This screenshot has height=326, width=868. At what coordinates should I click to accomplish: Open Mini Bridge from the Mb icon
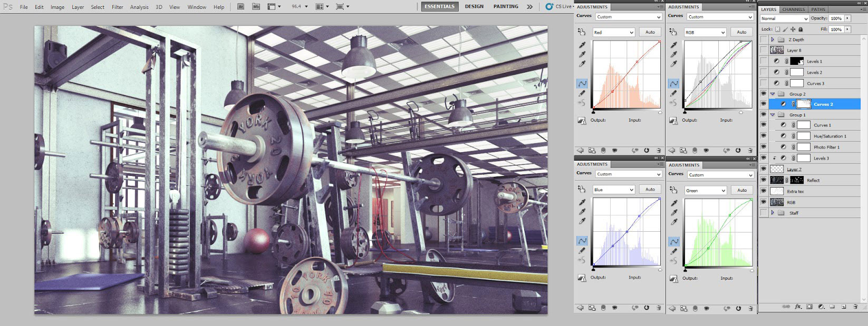pyautogui.click(x=256, y=7)
